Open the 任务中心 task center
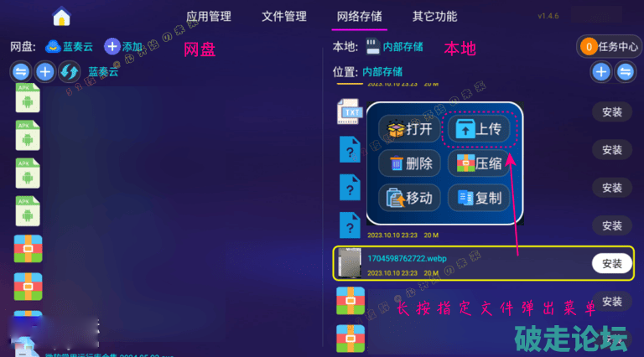644x357 pixels. [609, 47]
